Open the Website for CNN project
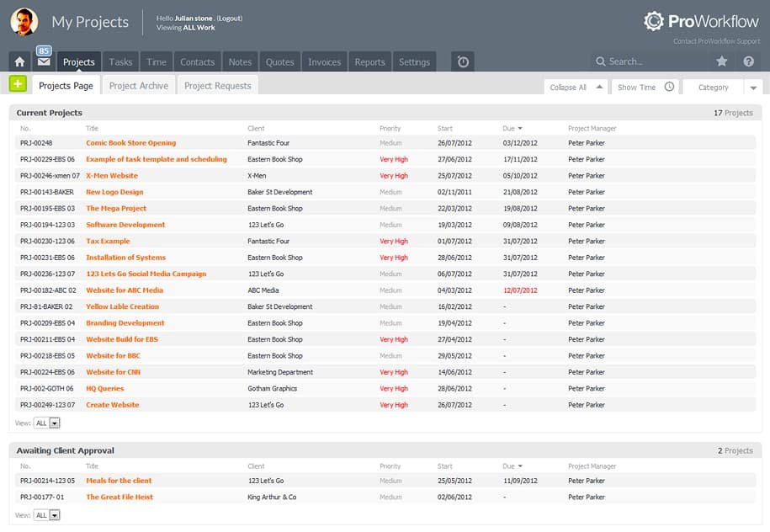This screenshot has width=770, height=532. [x=114, y=372]
